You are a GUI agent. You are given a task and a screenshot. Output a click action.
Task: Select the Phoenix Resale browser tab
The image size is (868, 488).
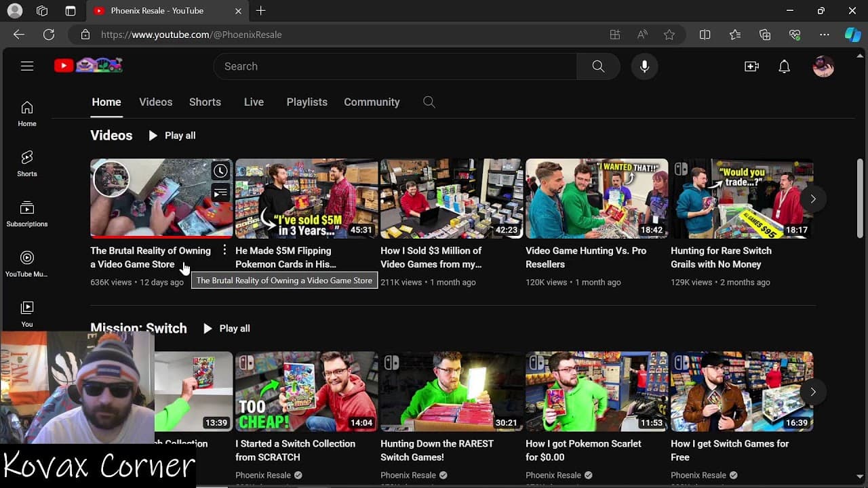tap(167, 11)
